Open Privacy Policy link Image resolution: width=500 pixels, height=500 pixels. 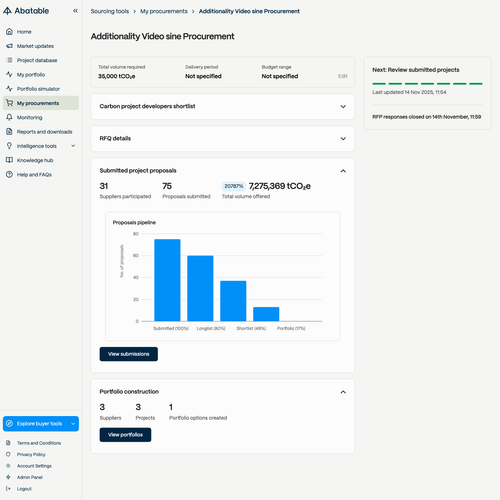[x=31, y=454]
